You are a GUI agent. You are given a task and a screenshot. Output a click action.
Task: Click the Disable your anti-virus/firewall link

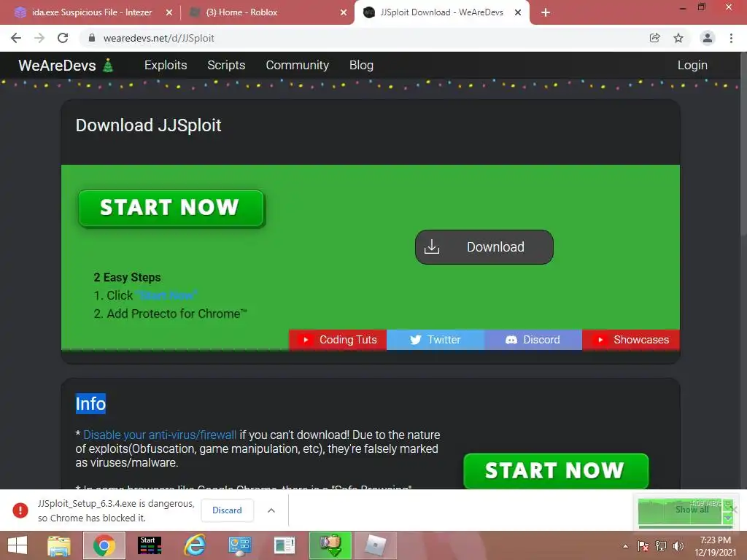160,435
